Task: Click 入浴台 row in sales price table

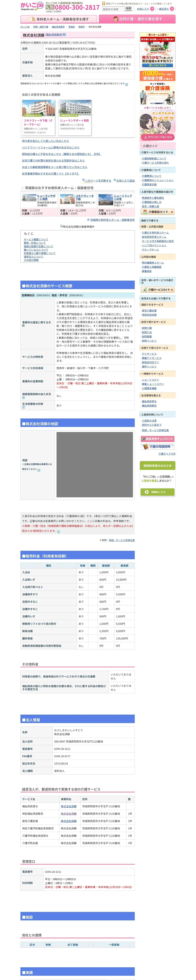Action: point(78,572)
